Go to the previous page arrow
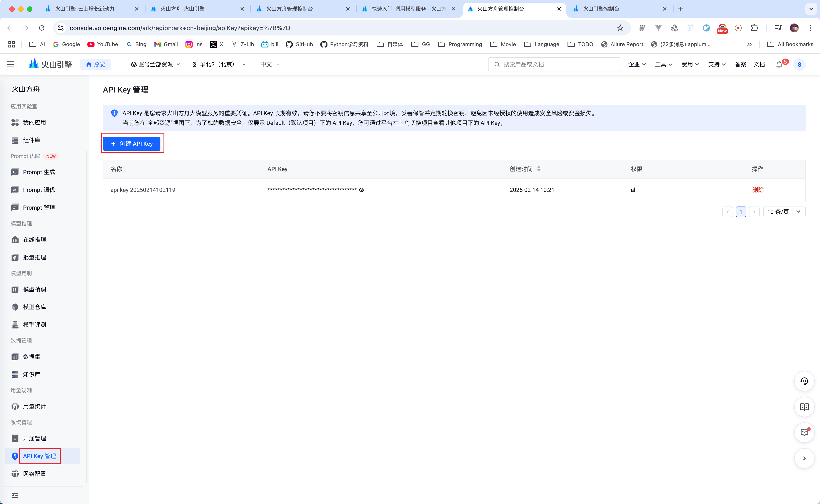 coord(727,212)
